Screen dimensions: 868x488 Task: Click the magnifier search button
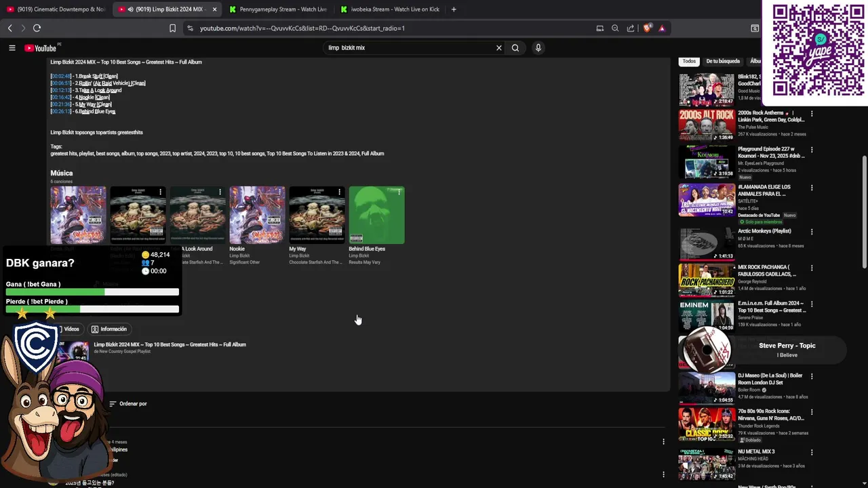(515, 48)
